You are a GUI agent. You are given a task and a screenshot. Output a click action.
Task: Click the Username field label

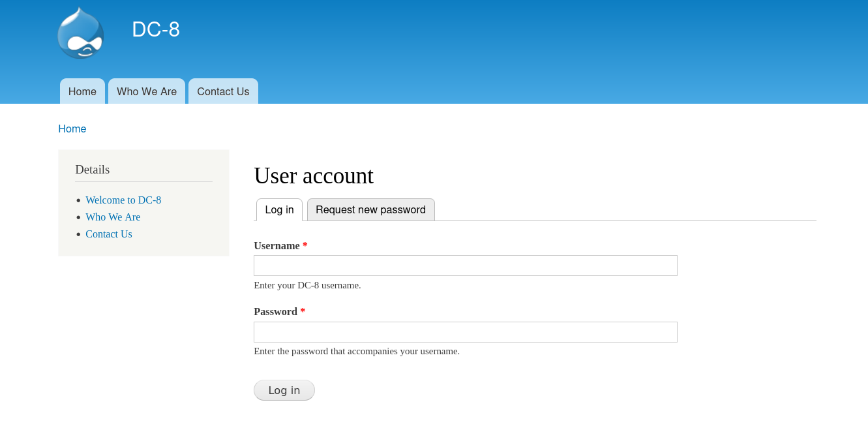(277, 246)
